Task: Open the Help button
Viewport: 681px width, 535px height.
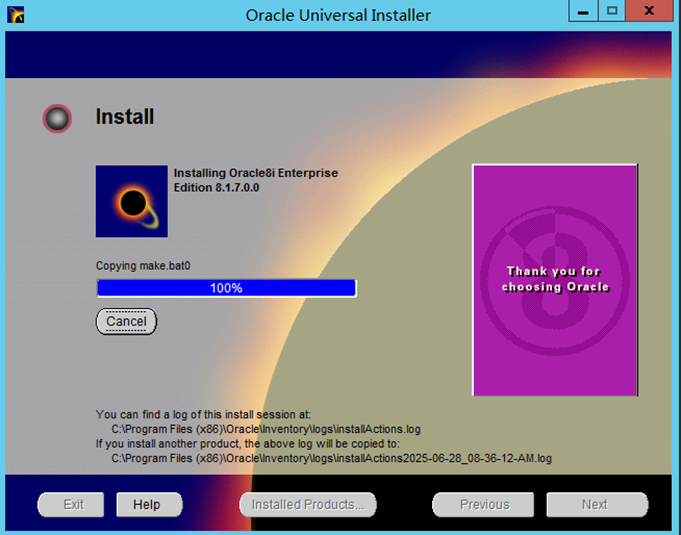Action: pos(149,505)
